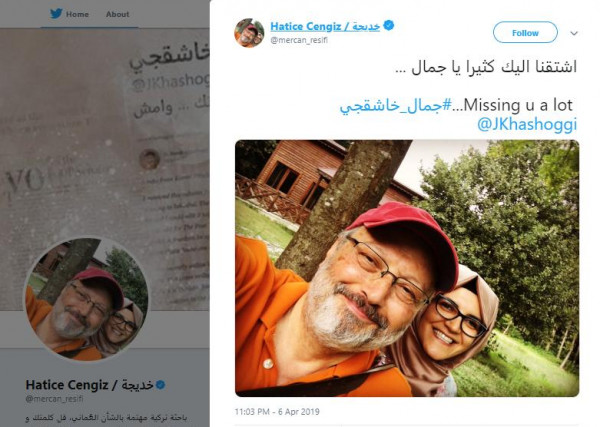Image resolution: width=600 pixels, height=427 pixels.
Task: Open the @mercan_resifi handle in tweet header
Action: click(299, 40)
